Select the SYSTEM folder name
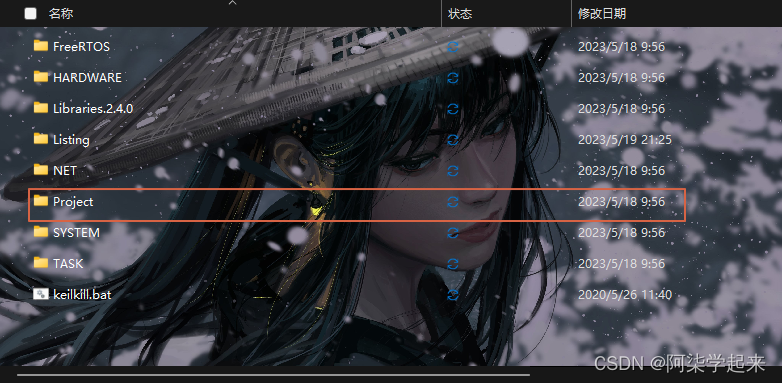The width and height of the screenshot is (782, 383). tap(76, 232)
